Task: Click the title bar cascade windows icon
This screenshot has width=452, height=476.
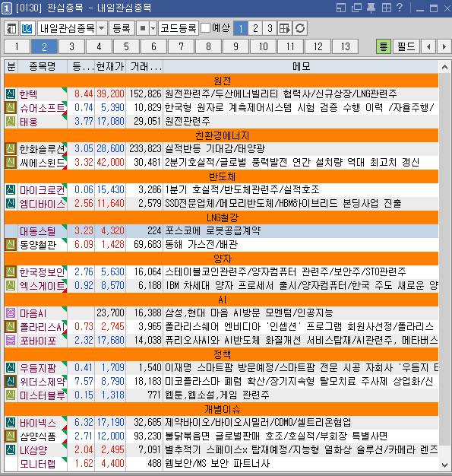Action: click(x=356, y=8)
